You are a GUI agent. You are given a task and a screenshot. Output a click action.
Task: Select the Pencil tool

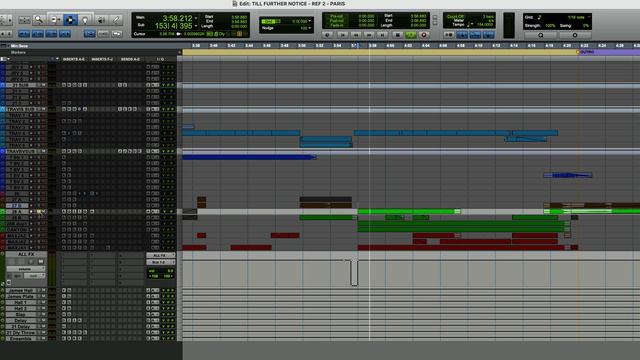click(116, 19)
